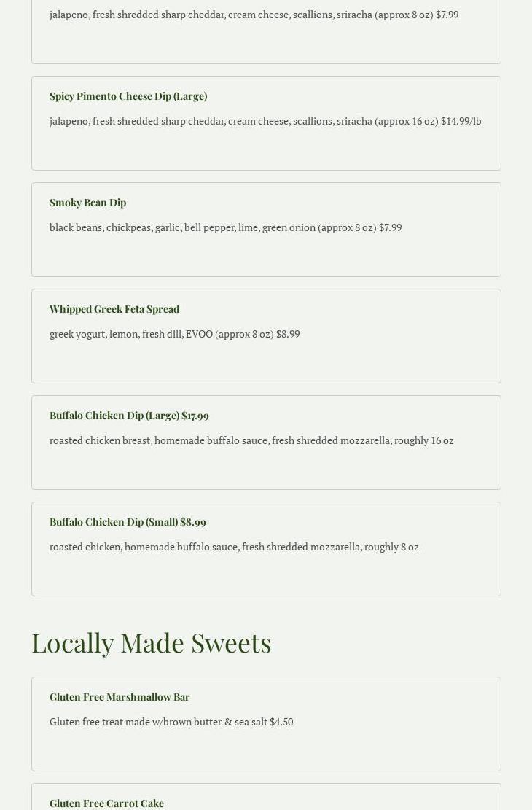Viewport: 532px width, 810px height.
Task: Click the Whipped Greek Feta Spread description text
Action: tap(174, 334)
